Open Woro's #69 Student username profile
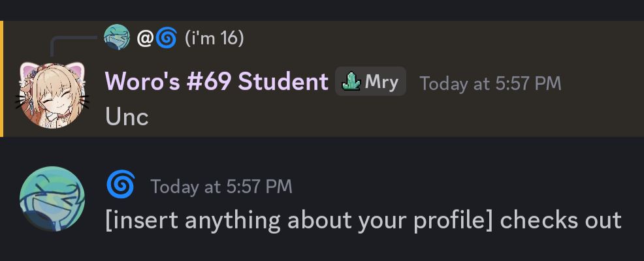The height and width of the screenshot is (261, 644). point(216,82)
